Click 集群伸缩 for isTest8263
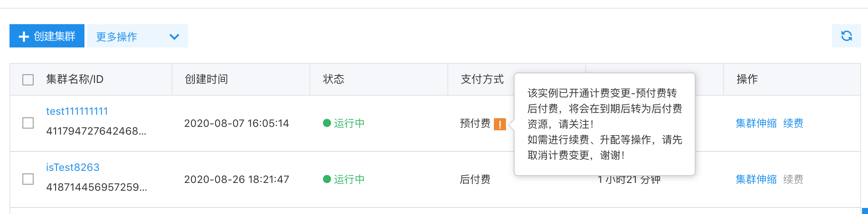Image resolution: width=868 pixels, height=214 pixels. pos(756,179)
